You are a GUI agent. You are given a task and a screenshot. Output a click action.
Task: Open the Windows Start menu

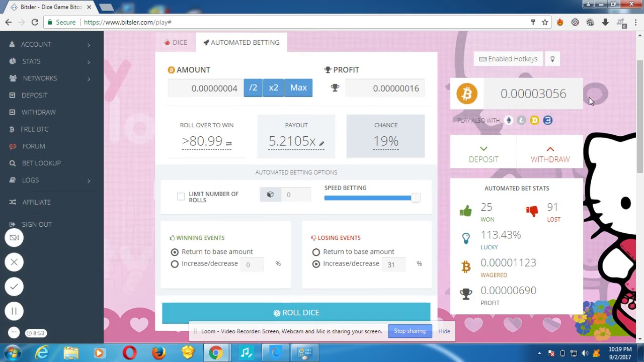[x=13, y=353]
